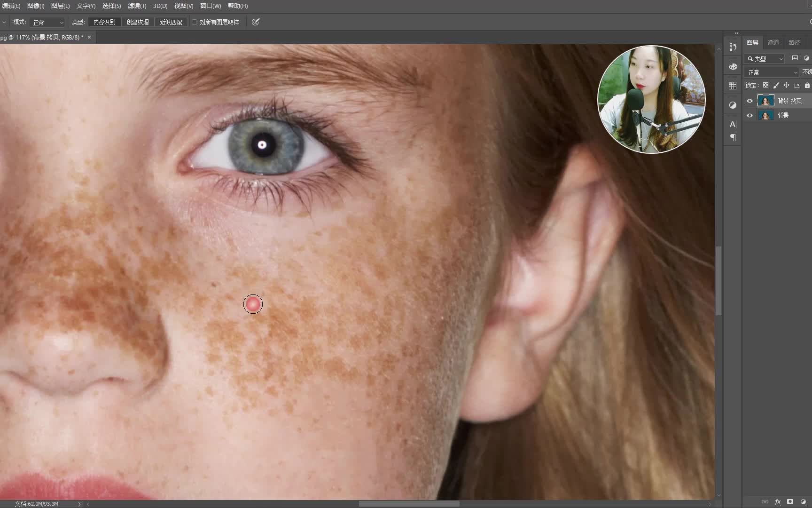Expand the brush preset picker arrow
The height and width of the screenshot is (508, 812).
(4, 22)
